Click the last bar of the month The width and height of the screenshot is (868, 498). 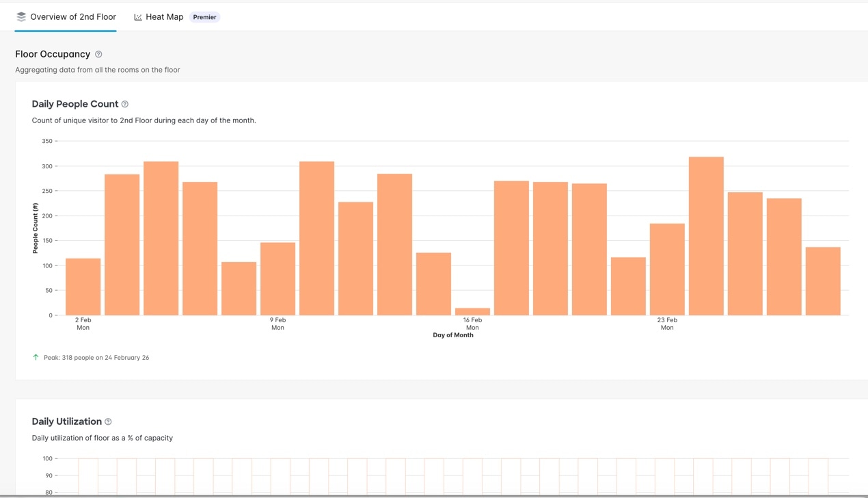coord(823,281)
